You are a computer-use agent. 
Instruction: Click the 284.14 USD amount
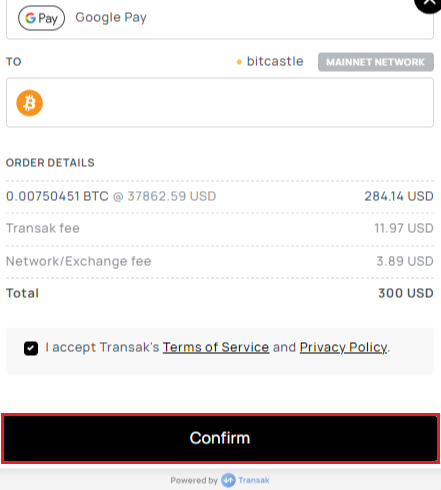tap(399, 196)
